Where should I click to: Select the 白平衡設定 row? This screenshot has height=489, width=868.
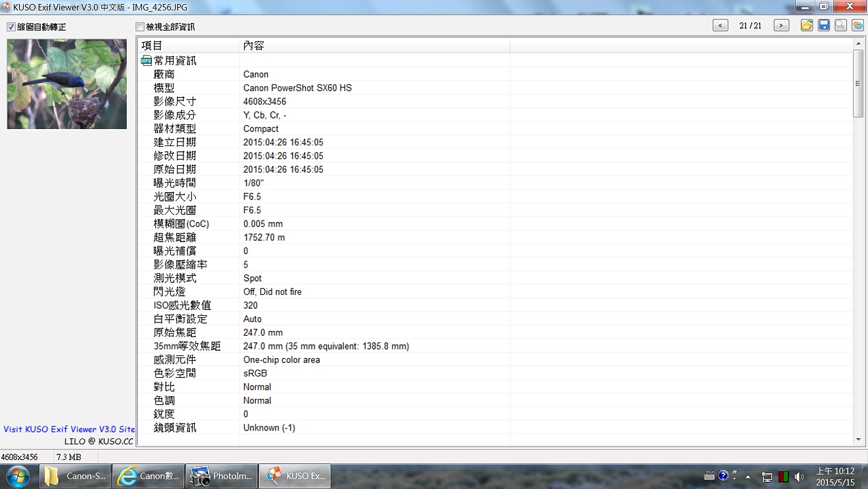click(x=495, y=319)
